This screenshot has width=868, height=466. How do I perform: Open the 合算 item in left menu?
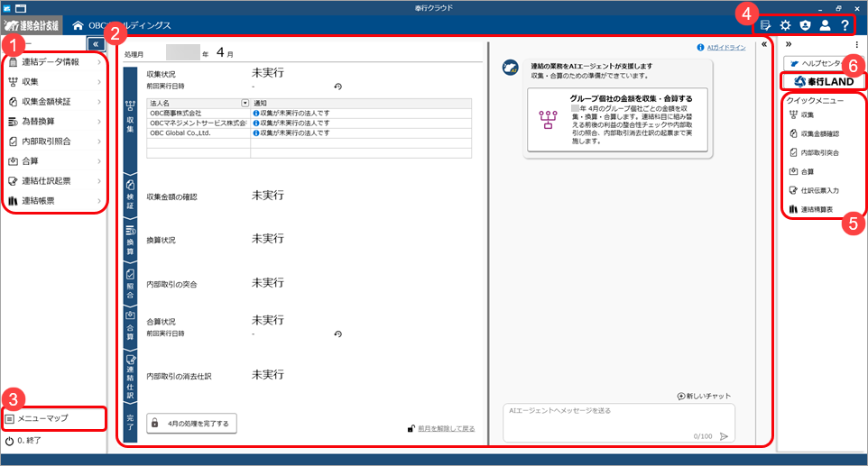[54, 161]
